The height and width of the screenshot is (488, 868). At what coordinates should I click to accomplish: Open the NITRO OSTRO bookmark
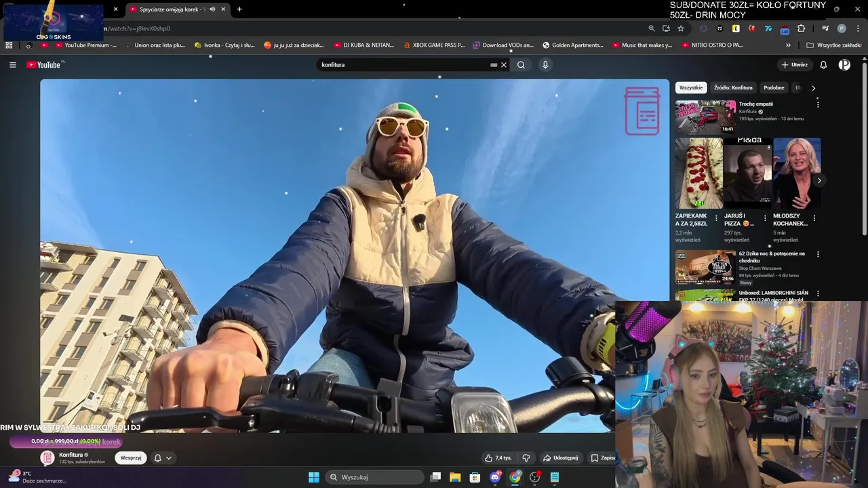click(x=712, y=45)
